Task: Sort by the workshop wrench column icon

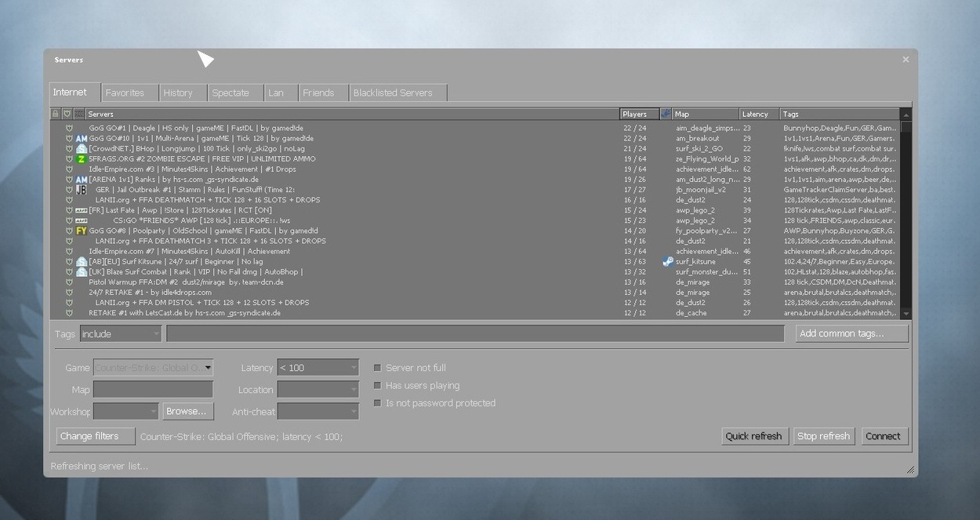Action: [x=666, y=114]
